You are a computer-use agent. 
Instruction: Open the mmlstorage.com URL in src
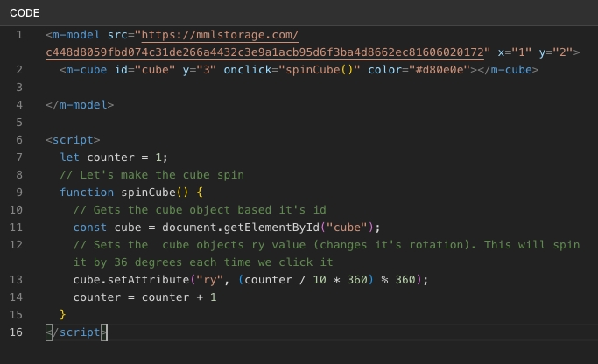pos(219,35)
